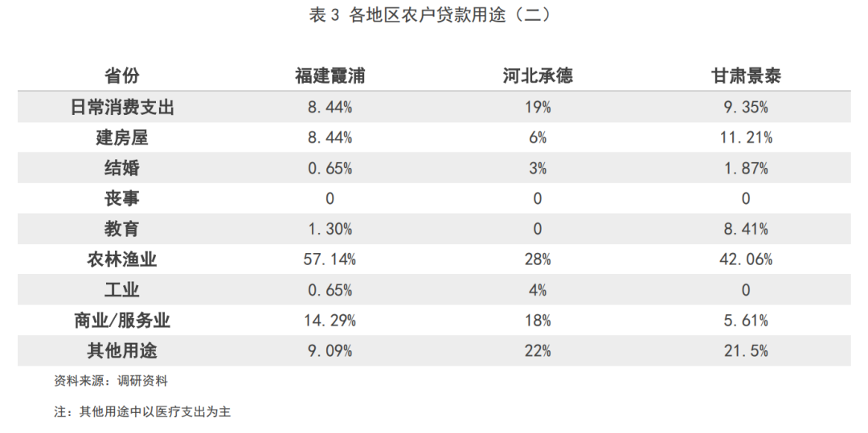Select the 28% cell in 河北承德 column

coord(538,259)
